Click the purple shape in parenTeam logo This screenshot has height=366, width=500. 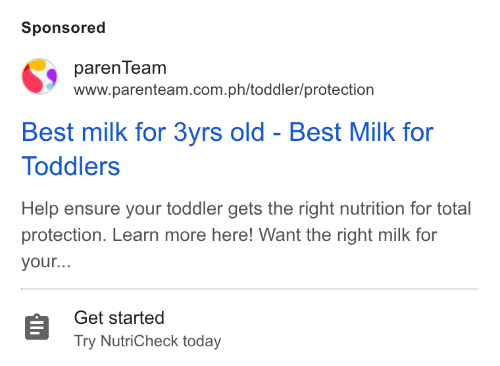[x=51, y=75]
